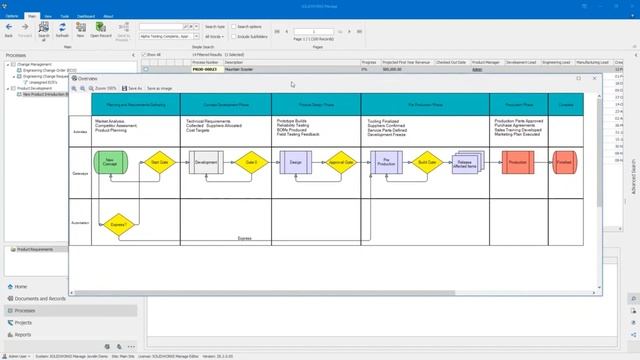Toggle the Show All checkbox
This screenshot has height=360, width=640.
coord(144,54)
